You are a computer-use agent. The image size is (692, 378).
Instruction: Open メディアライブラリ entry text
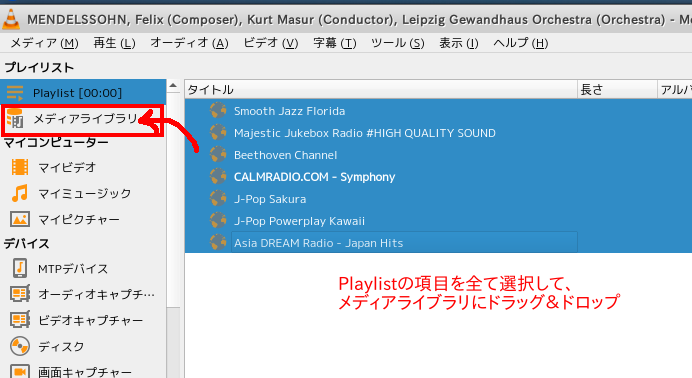pos(86,119)
